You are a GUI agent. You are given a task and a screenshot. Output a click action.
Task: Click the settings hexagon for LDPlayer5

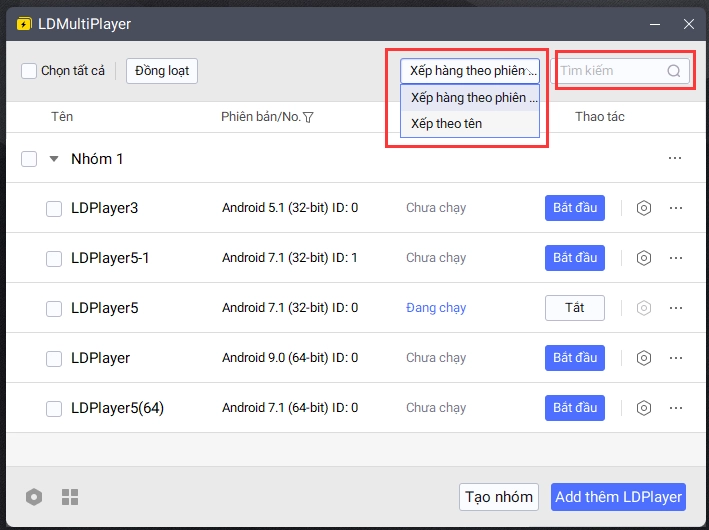[643, 308]
